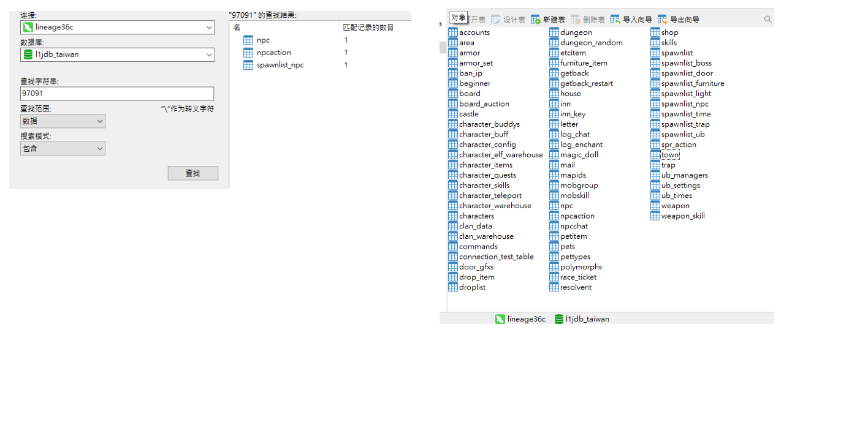The image size is (868, 436).
Task: Click the accounts table icon
Action: pos(453,32)
